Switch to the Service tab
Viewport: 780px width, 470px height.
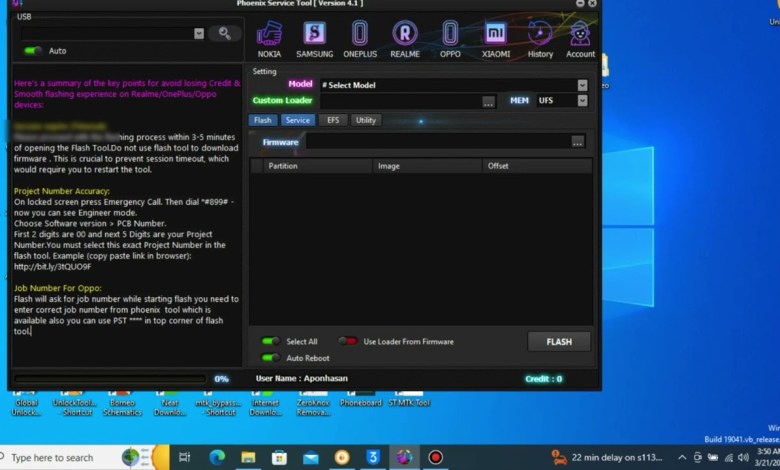(298, 120)
